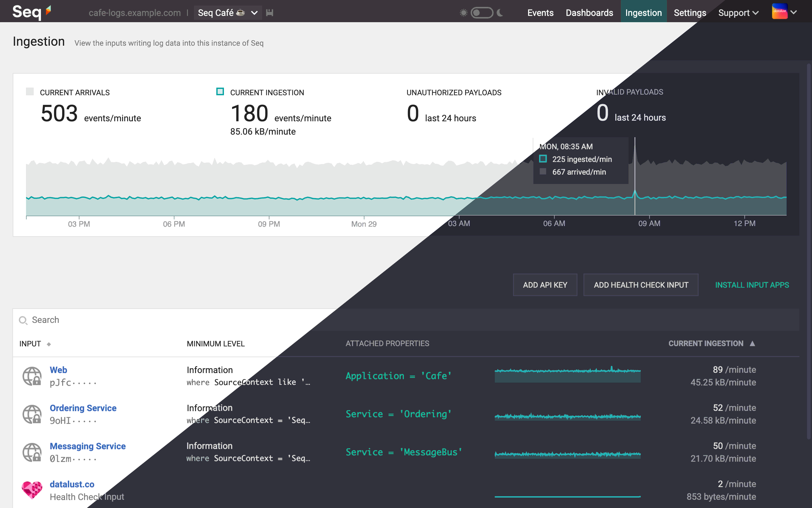
Task: Click the inputs Search field
Action: pyautogui.click(x=406, y=319)
